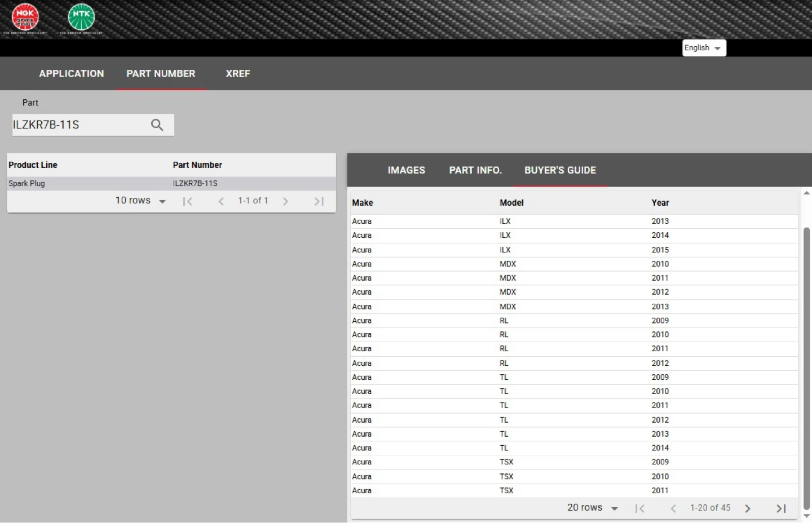Go to previous page of buyer's guide
The width and height of the screenshot is (812, 523).
673,508
